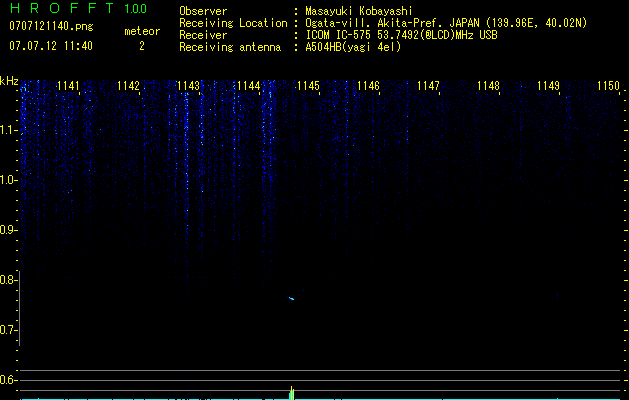Select location text Ogata-vill. Akita-Pref. JAPAN
This screenshot has height=400, width=629.
pos(392,23)
